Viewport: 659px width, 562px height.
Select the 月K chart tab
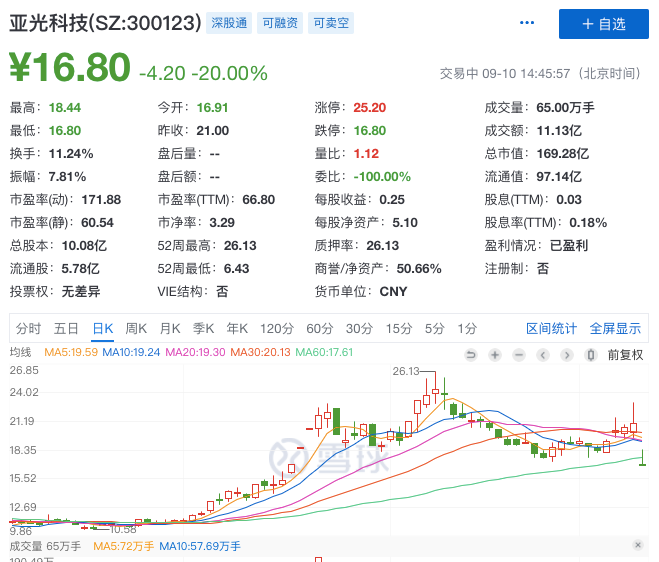170,328
